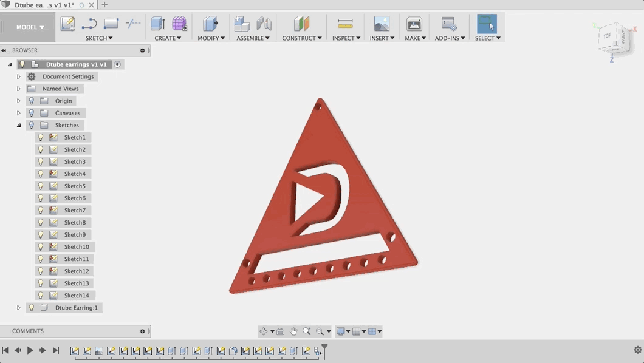The height and width of the screenshot is (363, 644).
Task: Toggle visibility bulb for Sketch4
Action: 41,174
